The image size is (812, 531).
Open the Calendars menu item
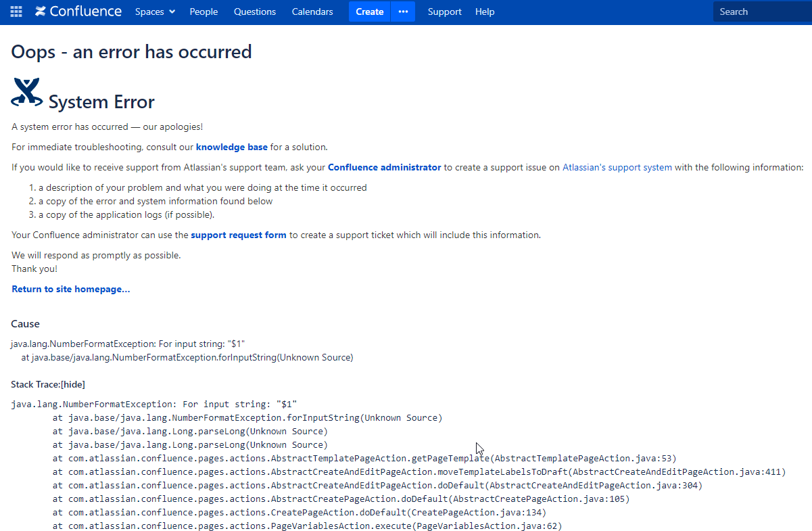pos(312,11)
